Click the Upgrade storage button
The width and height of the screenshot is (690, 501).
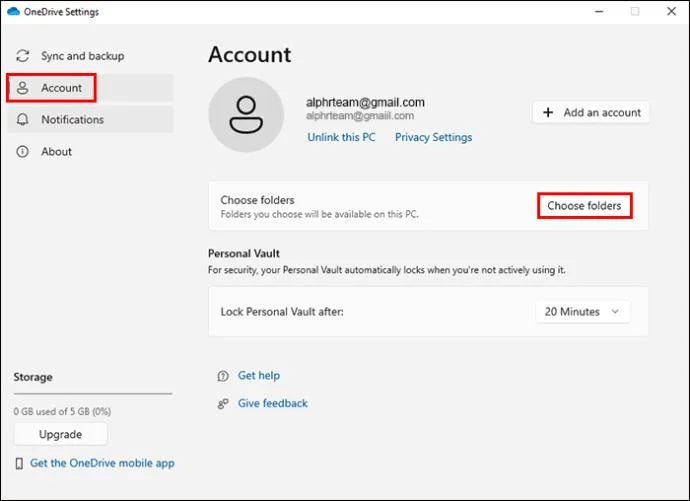[x=60, y=434]
